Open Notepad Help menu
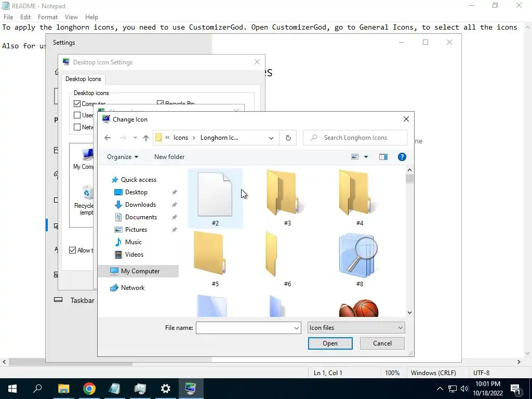Viewport: 532px width, 399px height. click(x=91, y=17)
